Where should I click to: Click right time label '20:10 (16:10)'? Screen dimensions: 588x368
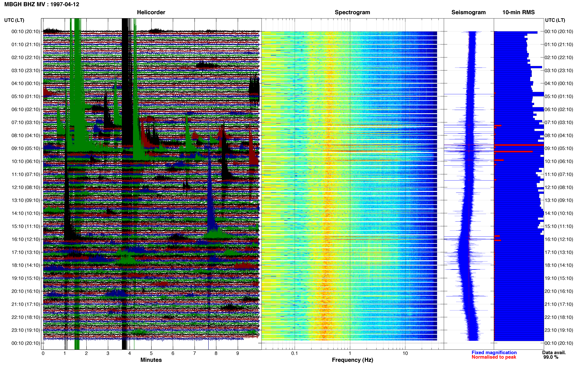[x=559, y=291]
